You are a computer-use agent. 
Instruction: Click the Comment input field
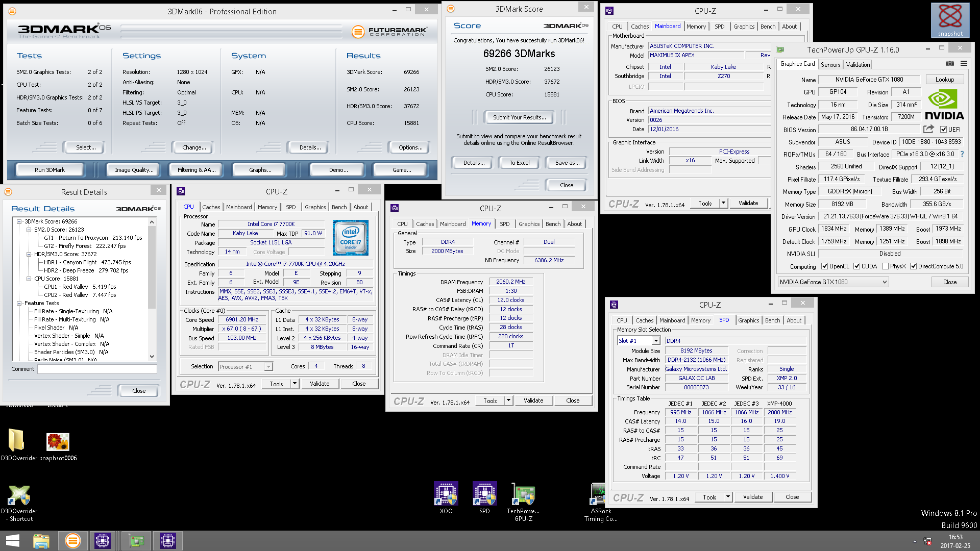click(97, 369)
